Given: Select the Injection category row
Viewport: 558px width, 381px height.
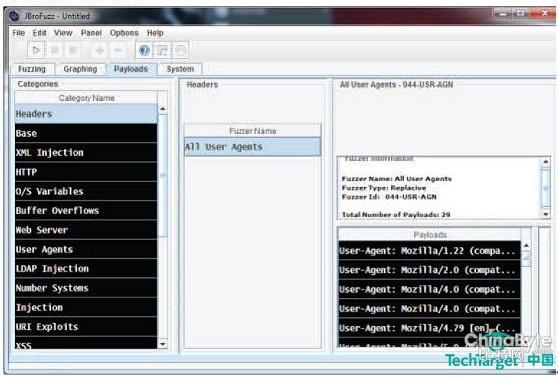Looking at the screenshot, I should tap(86, 307).
